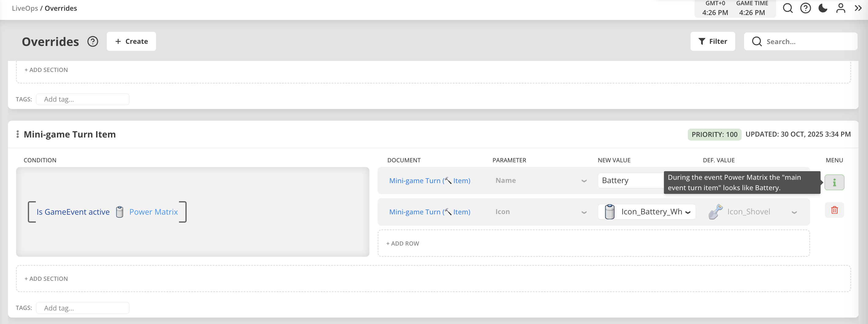Expand the Icon parameter dropdown
The image size is (868, 324).
[584, 212]
